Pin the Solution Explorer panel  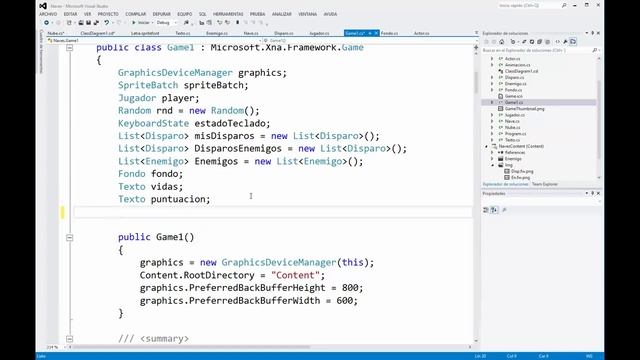click(x=593, y=33)
